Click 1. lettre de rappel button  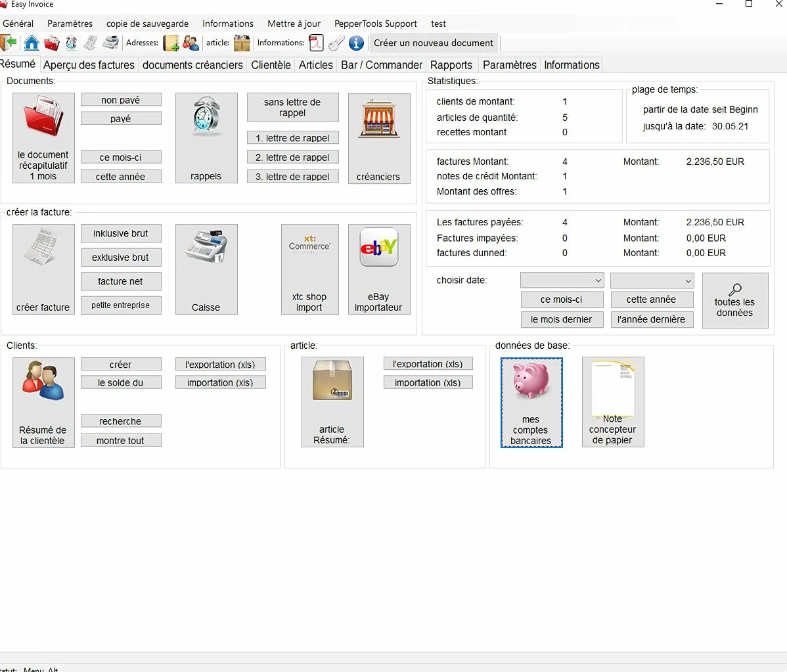point(292,138)
